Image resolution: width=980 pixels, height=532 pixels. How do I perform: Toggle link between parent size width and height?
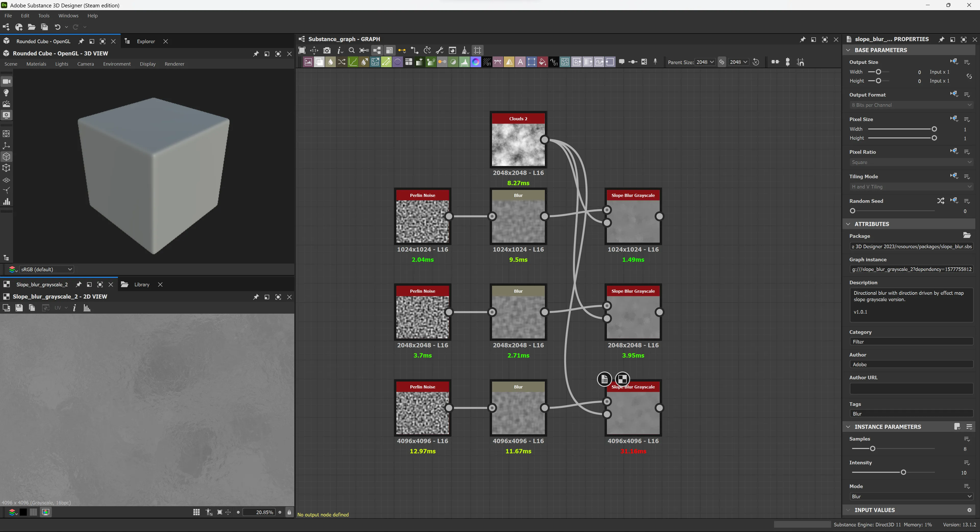722,62
